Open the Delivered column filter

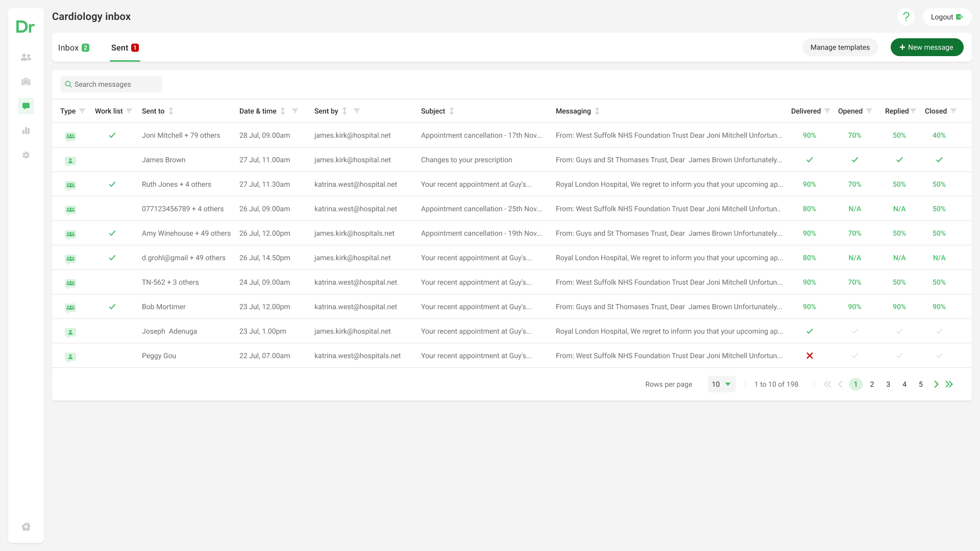click(x=827, y=111)
